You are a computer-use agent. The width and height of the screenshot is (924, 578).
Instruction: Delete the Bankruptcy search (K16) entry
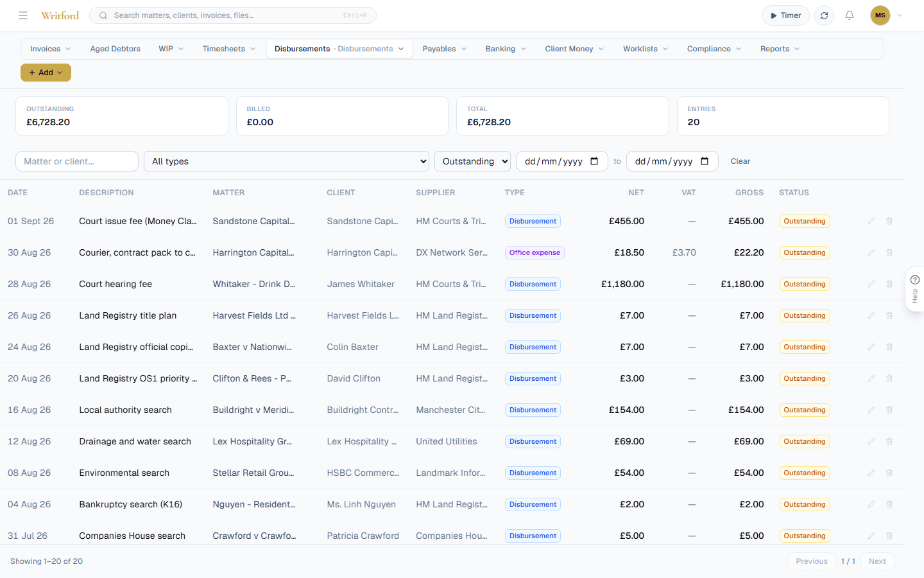pyautogui.click(x=889, y=504)
